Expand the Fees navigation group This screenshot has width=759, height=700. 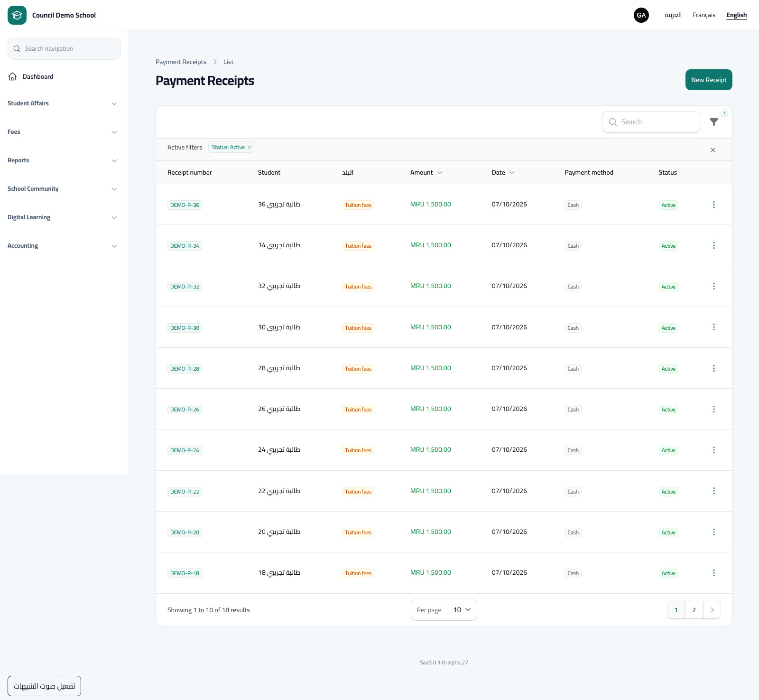62,132
